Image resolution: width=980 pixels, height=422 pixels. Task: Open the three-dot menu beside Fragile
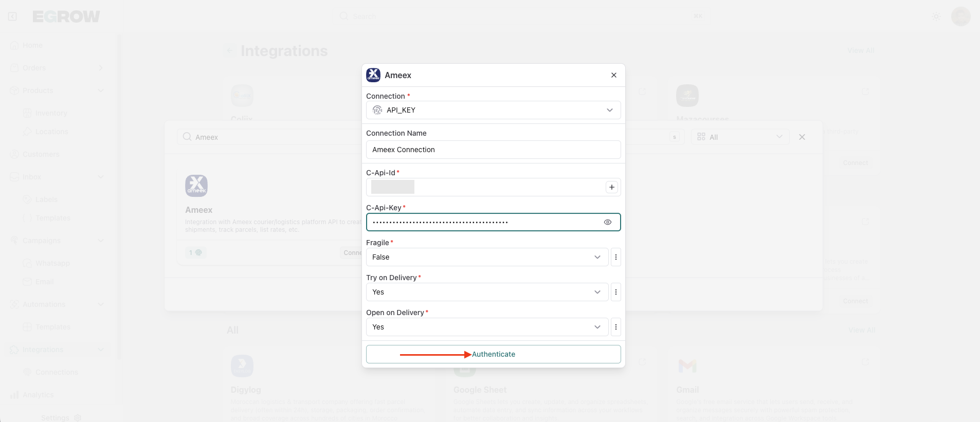click(615, 257)
